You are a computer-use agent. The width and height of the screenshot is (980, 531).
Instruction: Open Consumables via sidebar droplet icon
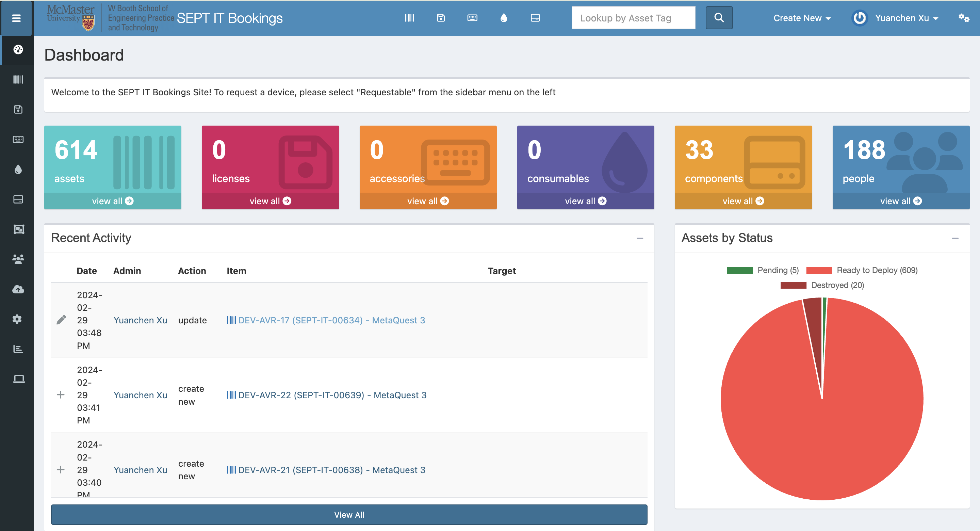click(x=18, y=170)
